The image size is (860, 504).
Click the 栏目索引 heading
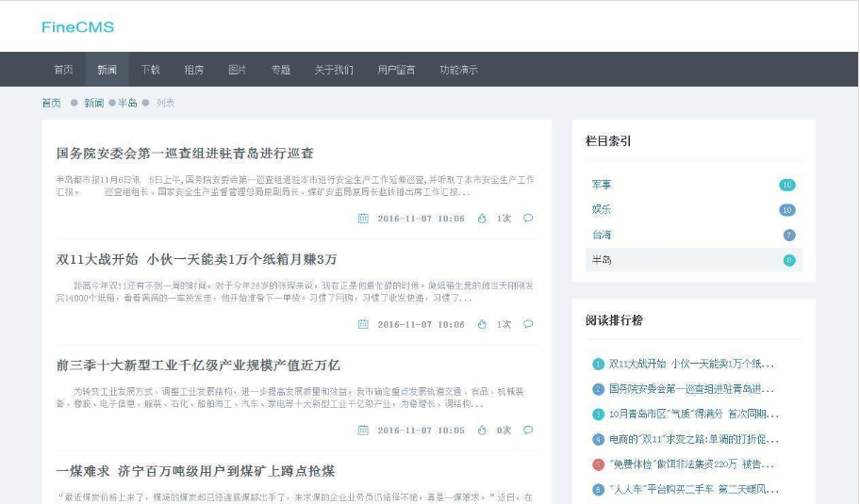[x=608, y=141]
